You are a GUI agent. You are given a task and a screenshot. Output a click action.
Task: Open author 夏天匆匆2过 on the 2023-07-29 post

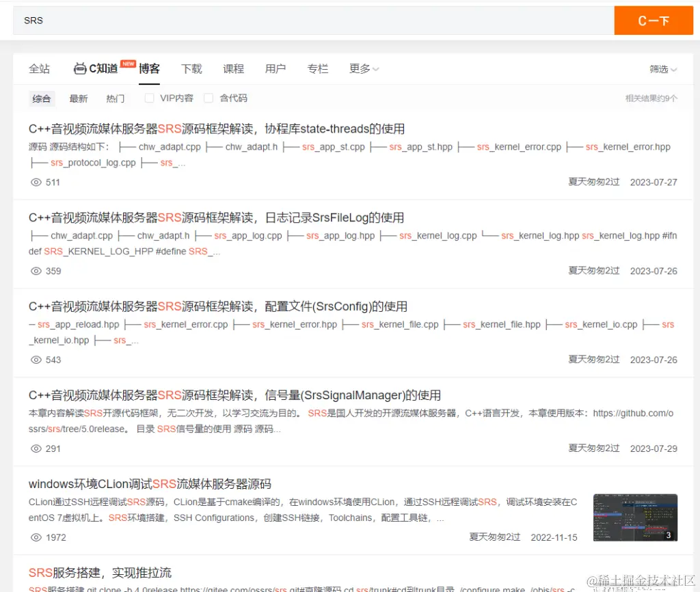[594, 448]
